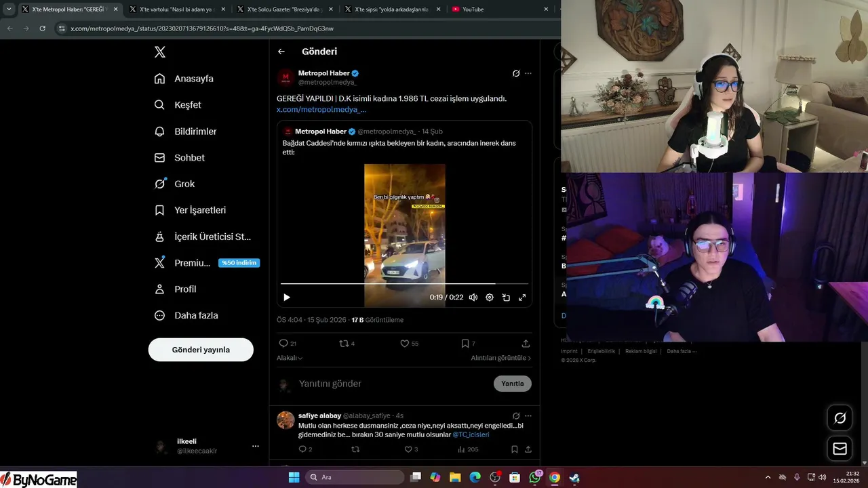Expand browser tab search dropdown
868x488 pixels.
coord(9,9)
